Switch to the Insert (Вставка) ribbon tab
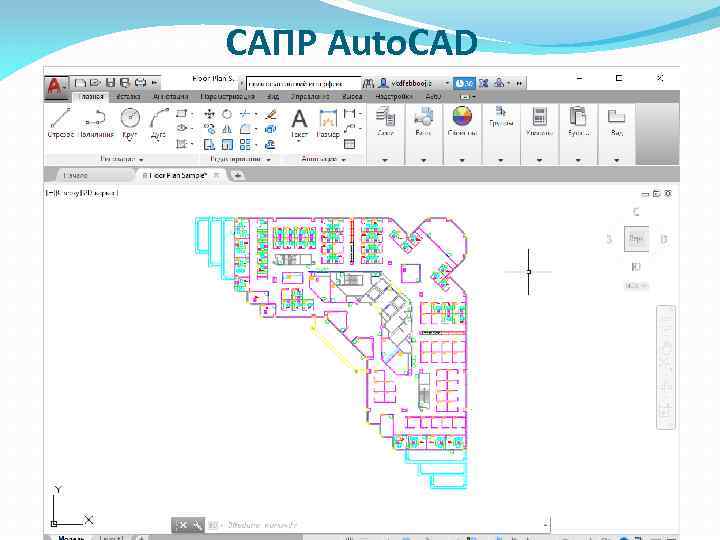The width and height of the screenshot is (720, 540). tap(128, 96)
